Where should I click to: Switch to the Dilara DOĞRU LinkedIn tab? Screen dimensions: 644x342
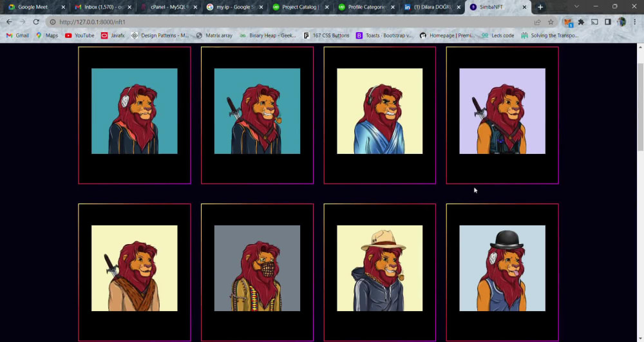click(432, 7)
